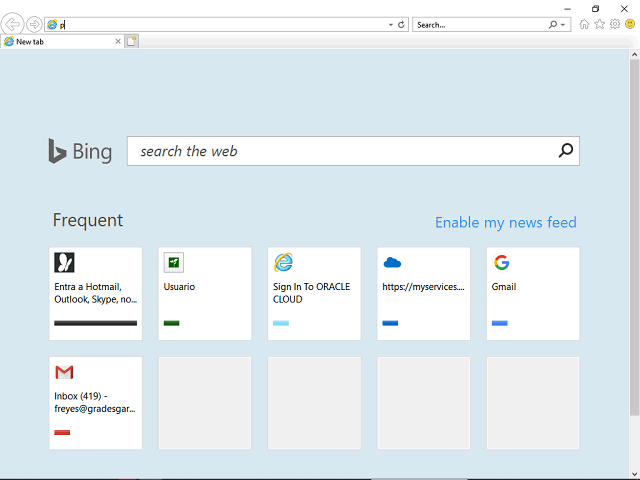
Task: Close the New tab tab
Action: (118, 41)
